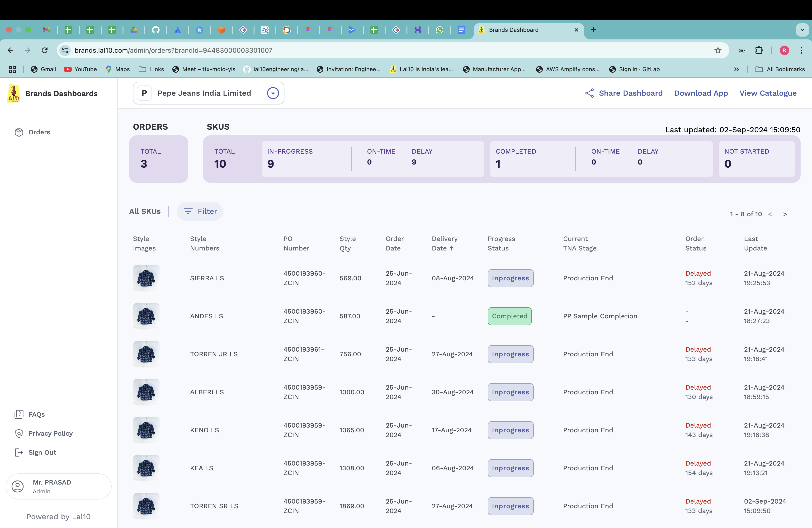The width and height of the screenshot is (812, 528).
Task: Click the Sign Out arrow icon
Action: click(19, 452)
